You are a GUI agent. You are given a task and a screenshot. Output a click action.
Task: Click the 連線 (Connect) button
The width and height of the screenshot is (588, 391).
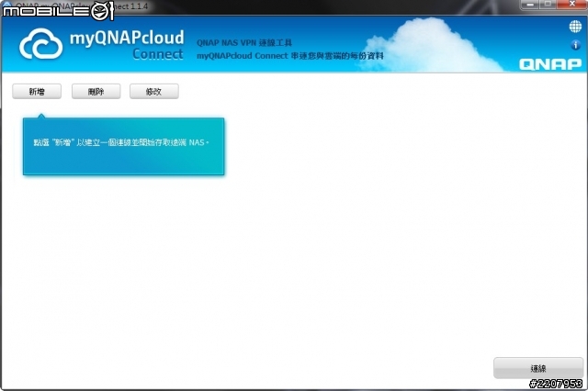538,368
